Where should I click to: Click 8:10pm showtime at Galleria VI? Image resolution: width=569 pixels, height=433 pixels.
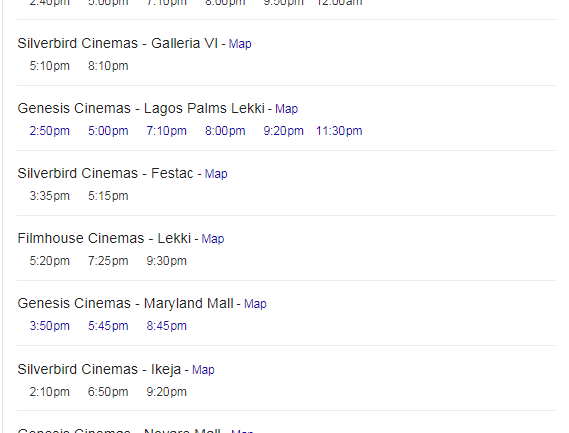coord(108,66)
